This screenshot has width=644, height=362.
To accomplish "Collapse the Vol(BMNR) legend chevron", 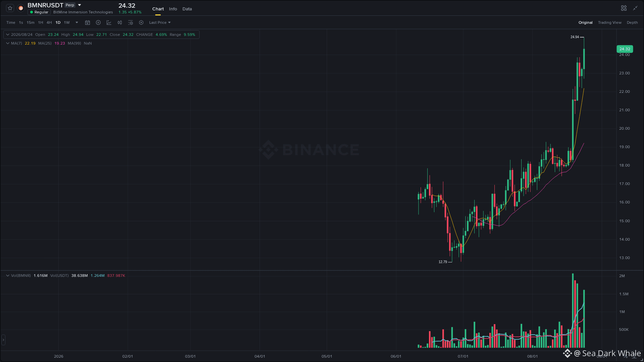I will point(7,276).
